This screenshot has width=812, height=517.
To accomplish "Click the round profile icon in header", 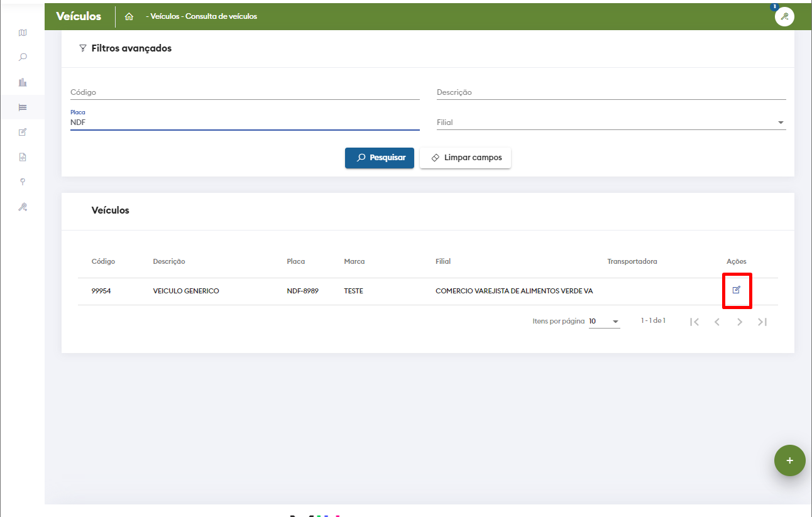I will point(784,17).
